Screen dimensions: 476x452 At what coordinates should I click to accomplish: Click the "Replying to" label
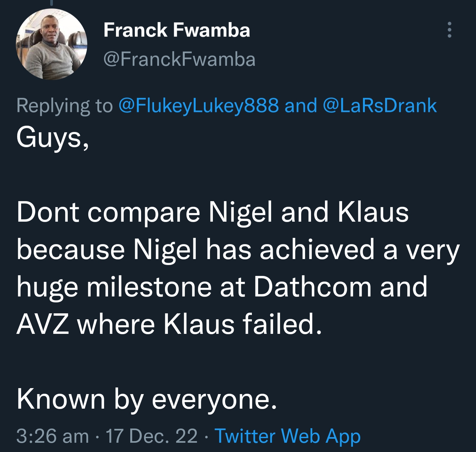click(64, 106)
